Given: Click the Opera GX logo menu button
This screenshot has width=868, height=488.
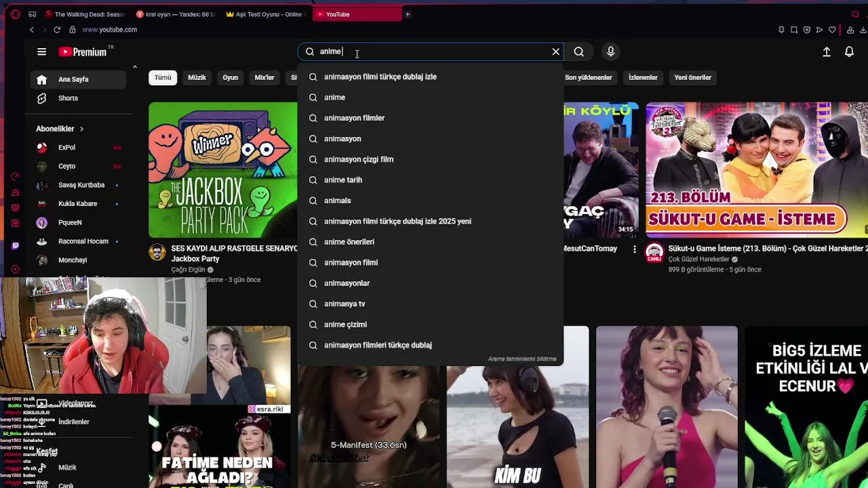Looking at the screenshot, I should click(15, 14).
